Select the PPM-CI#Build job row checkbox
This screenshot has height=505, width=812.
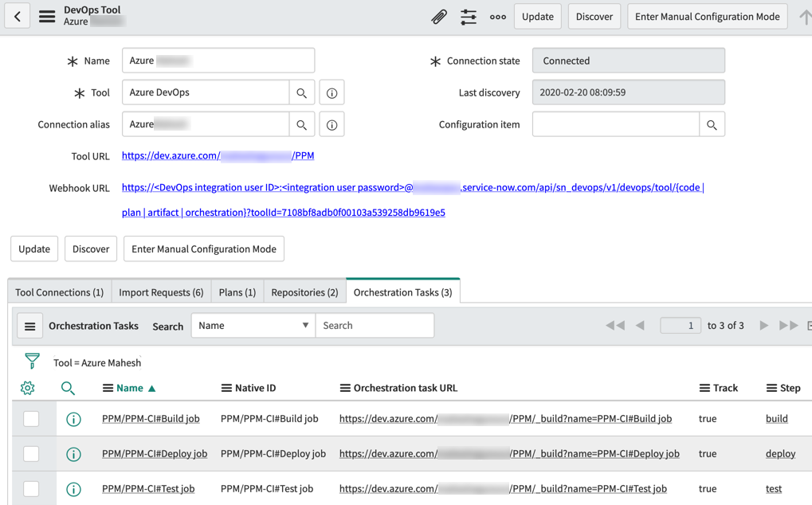(31, 419)
